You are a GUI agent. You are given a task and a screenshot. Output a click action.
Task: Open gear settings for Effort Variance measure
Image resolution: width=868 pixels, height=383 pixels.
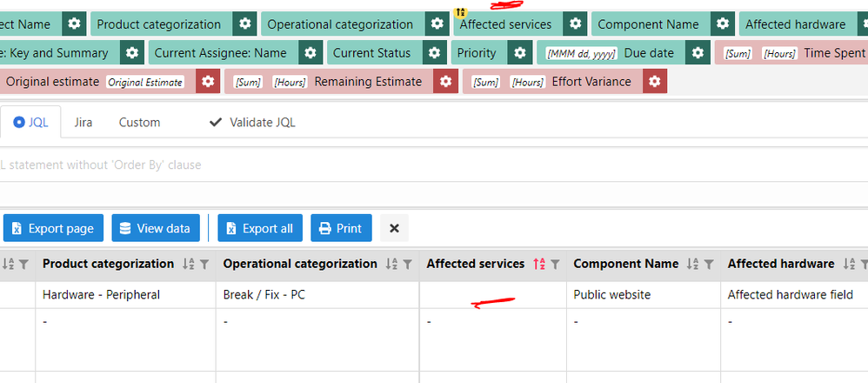click(x=655, y=82)
